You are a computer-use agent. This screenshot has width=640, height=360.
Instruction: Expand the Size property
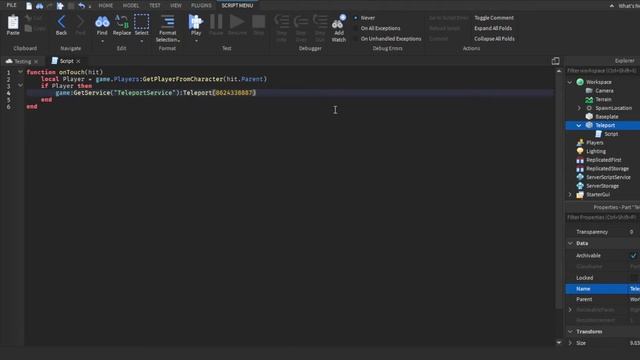point(570,343)
